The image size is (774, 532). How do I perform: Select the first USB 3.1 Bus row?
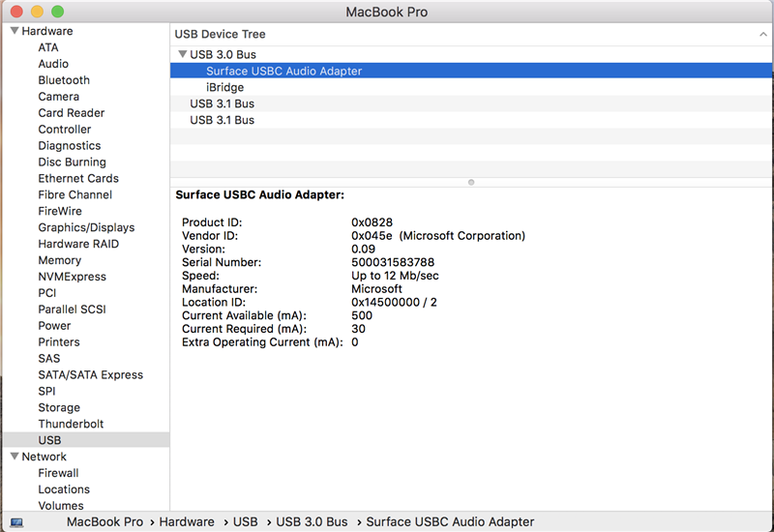click(471, 103)
